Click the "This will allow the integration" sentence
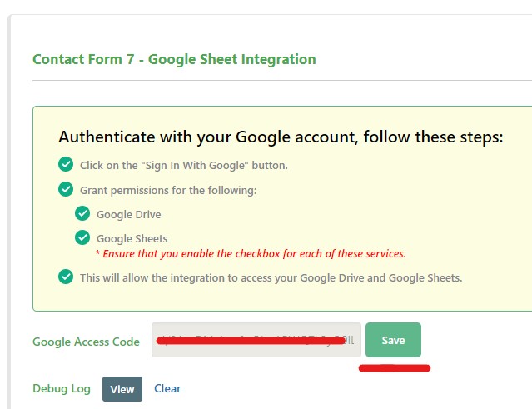 271,278
